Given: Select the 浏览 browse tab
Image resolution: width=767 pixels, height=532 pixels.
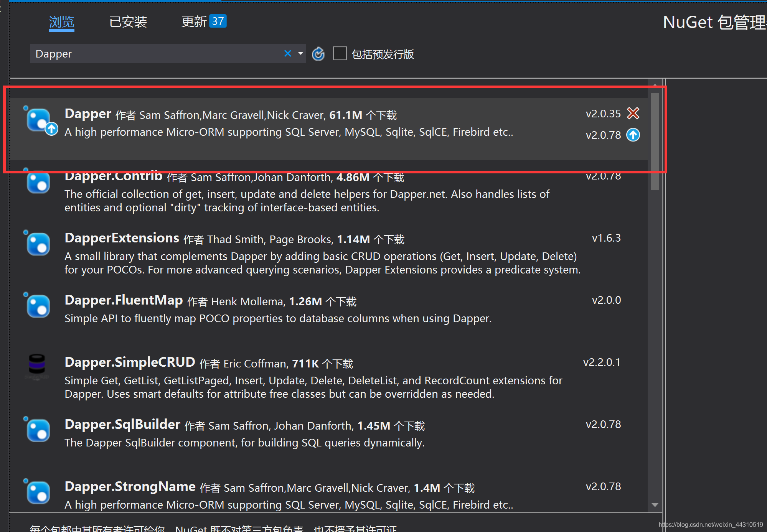Looking at the screenshot, I should pos(61,22).
